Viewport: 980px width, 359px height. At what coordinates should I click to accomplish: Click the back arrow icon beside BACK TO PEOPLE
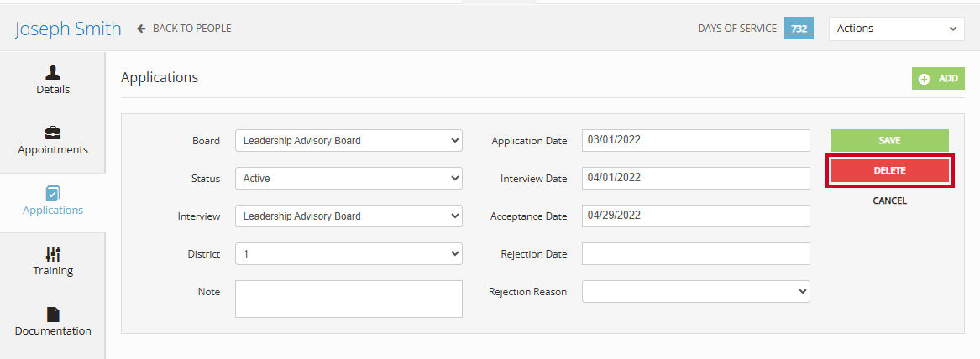click(x=141, y=28)
